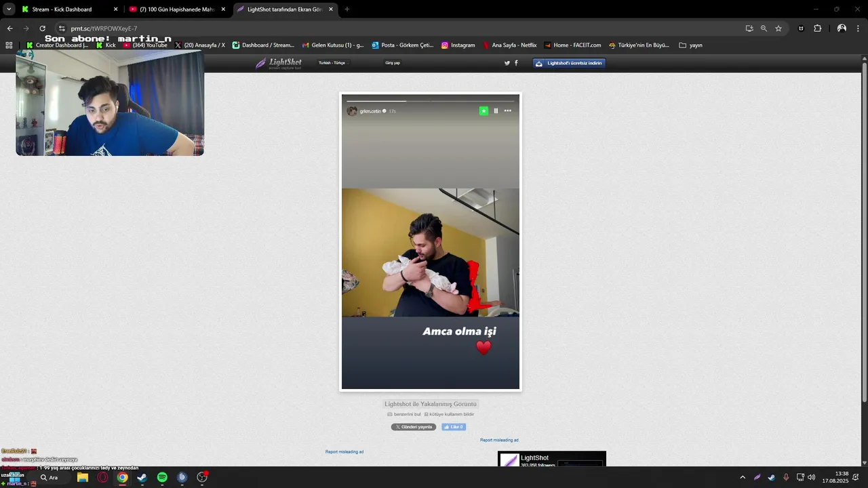The width and height of the screenshot is (868, 488).
Task: Close the Stream - Kick Dashboard tab
Action: click(115, 9)
